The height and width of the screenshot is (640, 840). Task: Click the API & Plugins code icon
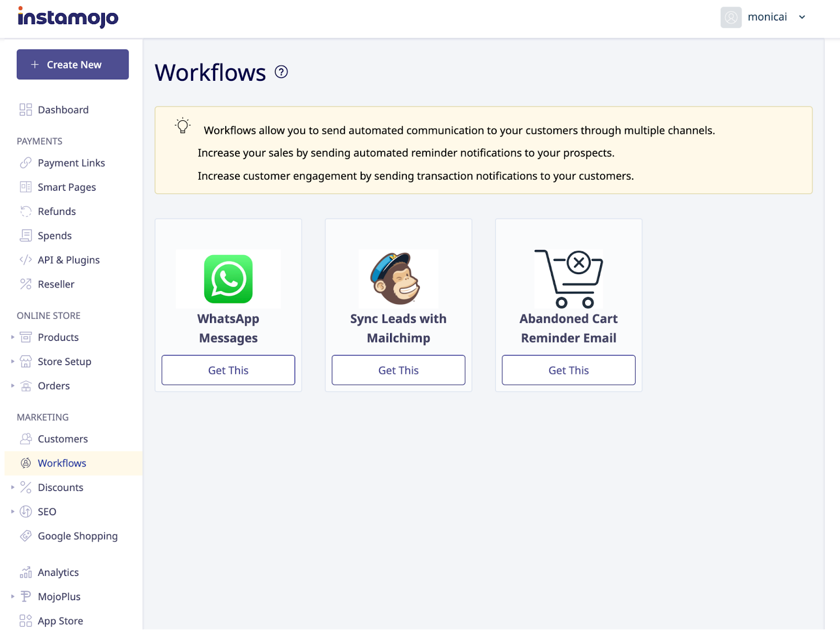pos(26,259)
